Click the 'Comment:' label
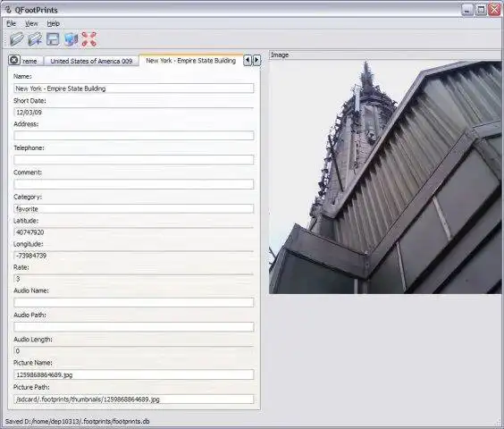 [28, 172]
